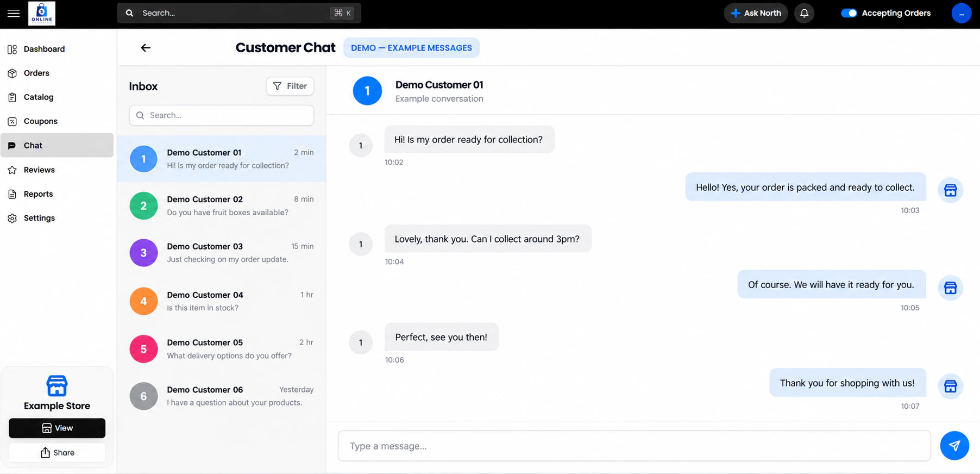Open the notifications bell
The image size is (980, 474).
pyautogui.click(x=804, y=13)
